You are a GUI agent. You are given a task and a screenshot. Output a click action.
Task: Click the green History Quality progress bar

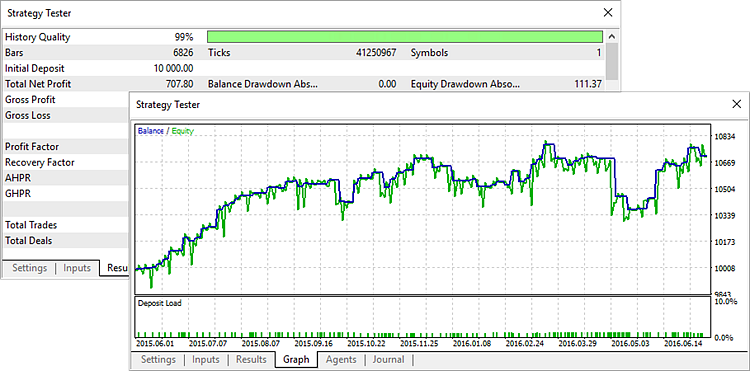point(405,37)
